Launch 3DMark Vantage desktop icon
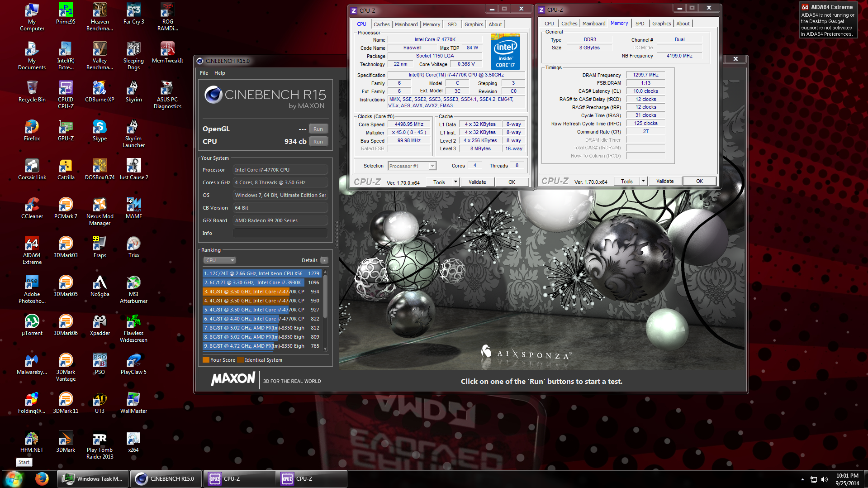 coord(66,367)
